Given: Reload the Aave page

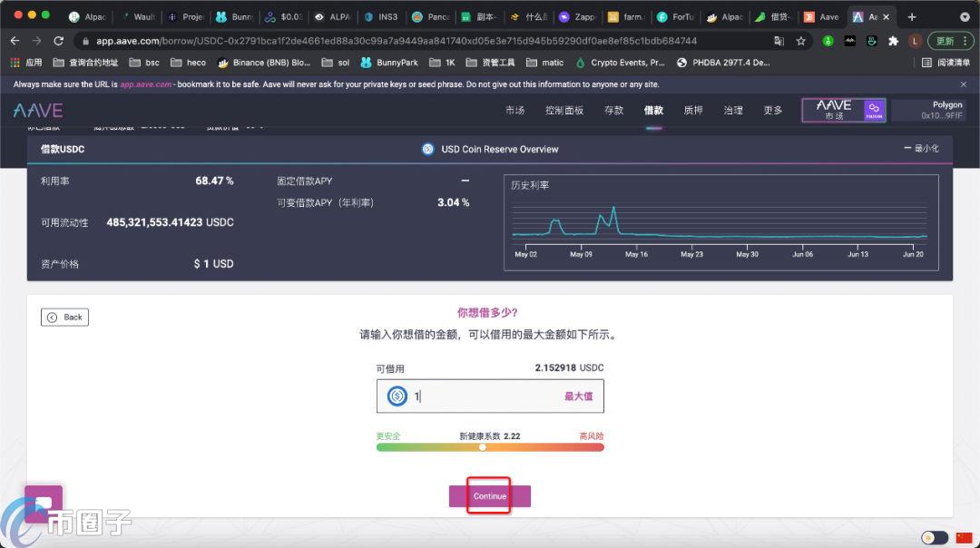Looking at the screenshot, I should coord(59,41).
